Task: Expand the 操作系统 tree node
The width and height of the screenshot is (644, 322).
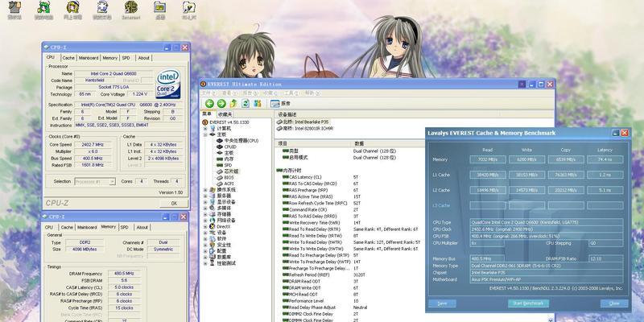Action: [205, 190]
